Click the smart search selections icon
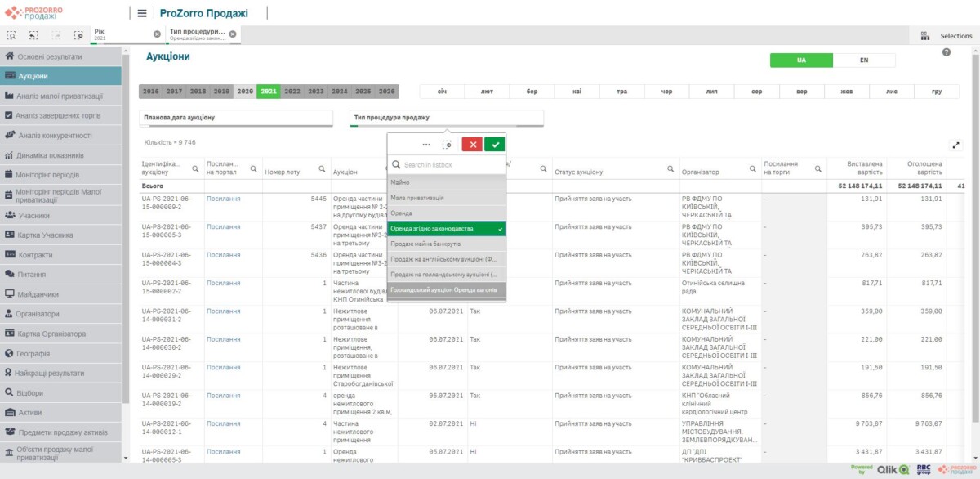 tap(11, 35)
